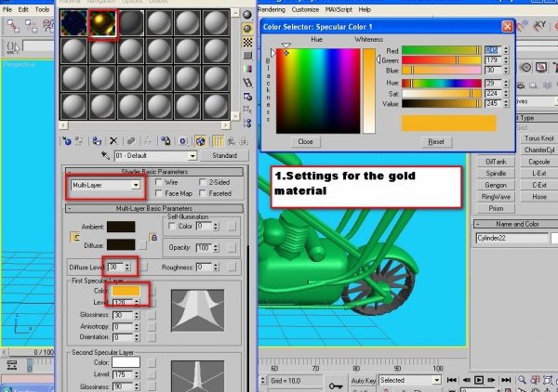This screenshot has width=558, height=392.
Task: Collapse the Shader Basic Parameters rollout
Action: (x=154, y=172)
